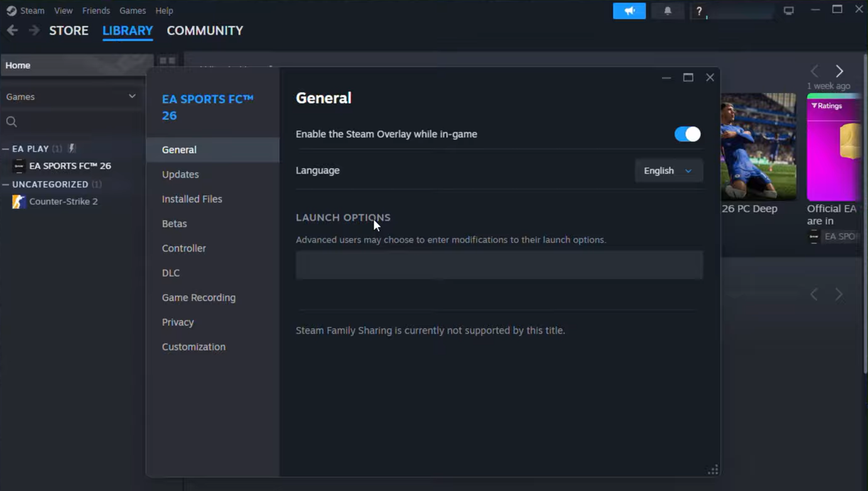Open the View menu
This screenshot has height=491, width=868.
63,11
